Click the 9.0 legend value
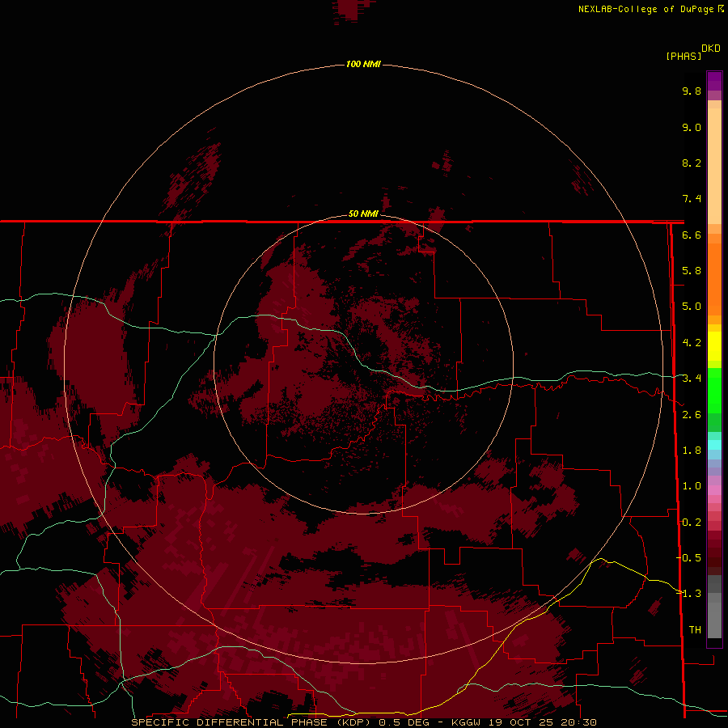 [x=692, y=127]
